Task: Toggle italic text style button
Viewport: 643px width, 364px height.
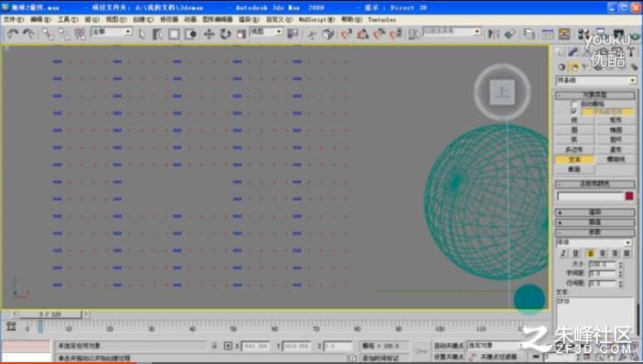Action: click(563, 253)
